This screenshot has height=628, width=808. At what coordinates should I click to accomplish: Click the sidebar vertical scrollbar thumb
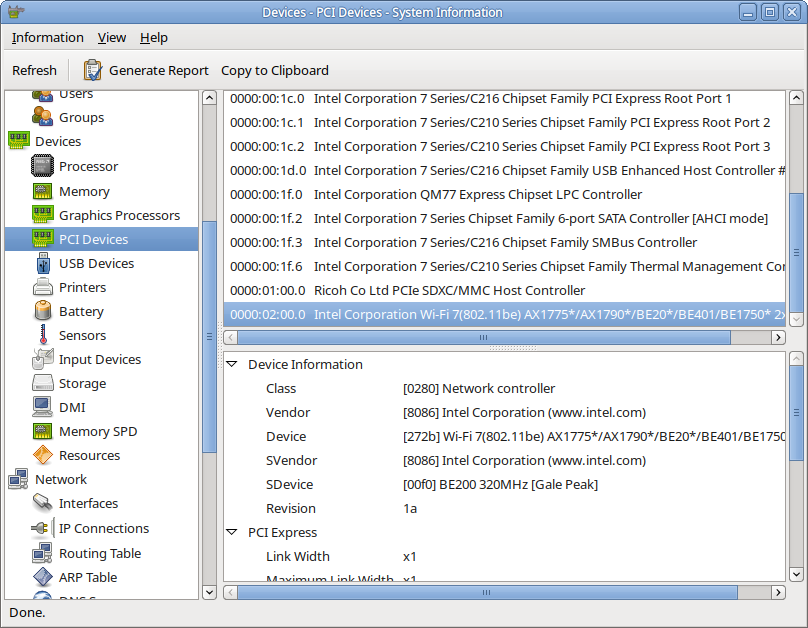tap(209, 336)
